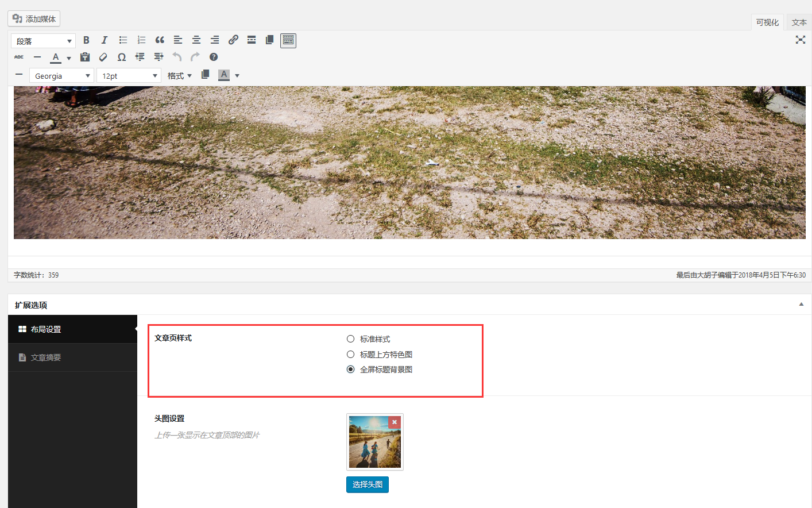The width and height of the screenshot is (812, 508).
Task: Select the 标题上方特色图 radio option
Action: pos(351,355)
